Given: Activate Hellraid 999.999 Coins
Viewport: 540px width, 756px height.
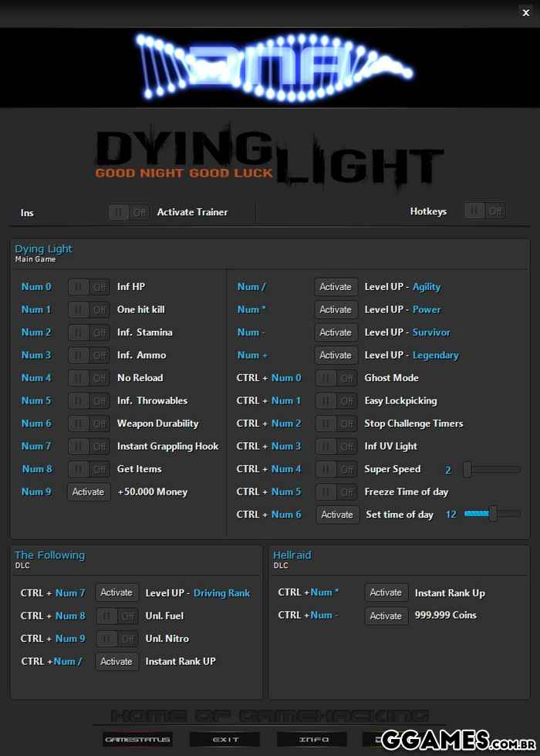Looking at the screenshot, I should [x=386, y=616].
